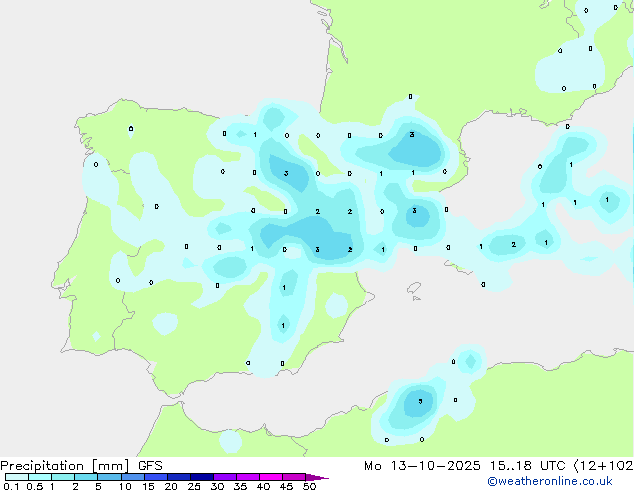Screen dimensions: 634x490
Task: Click the '20' legend label
Action: click(171, 486)
